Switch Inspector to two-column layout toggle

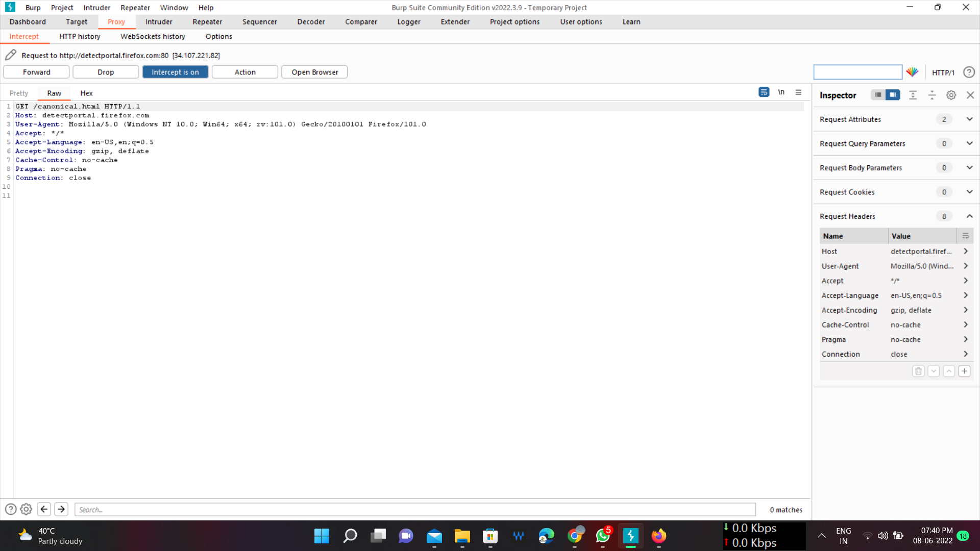click(x=893, y=95)
